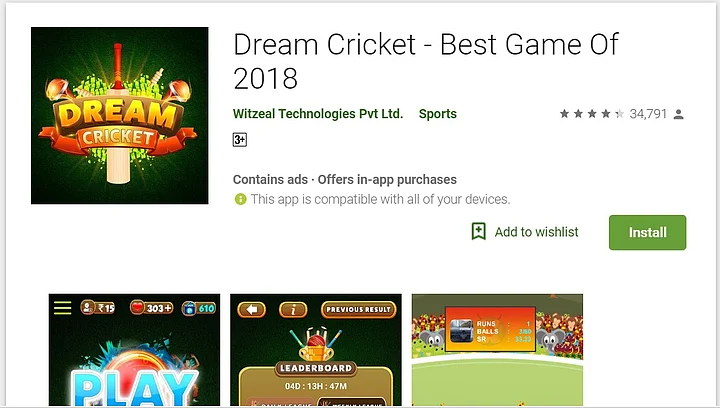Open the Leaderboard screenshot thumbnail

coord(316,350)
